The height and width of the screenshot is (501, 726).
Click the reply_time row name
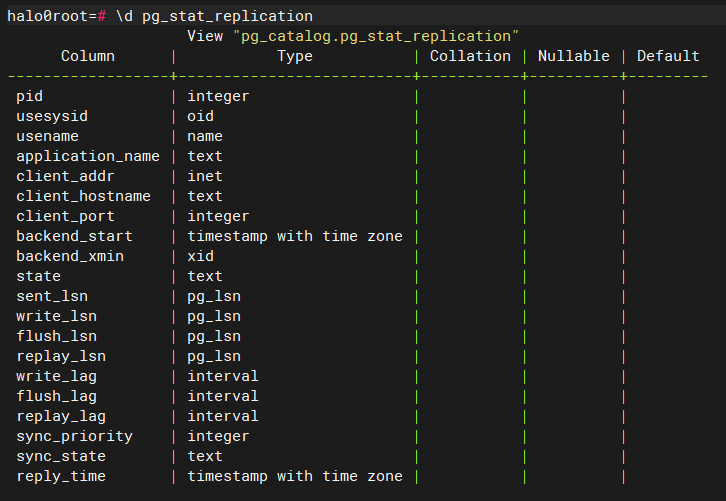[61, 476]
